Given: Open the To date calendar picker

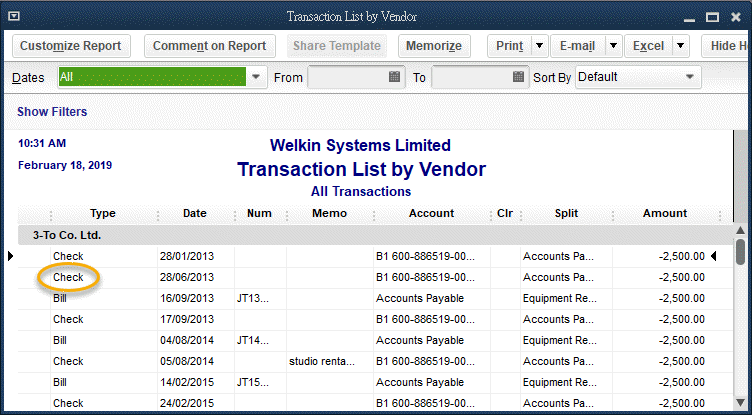Looking at the screenshot, I should coord(518,77).
